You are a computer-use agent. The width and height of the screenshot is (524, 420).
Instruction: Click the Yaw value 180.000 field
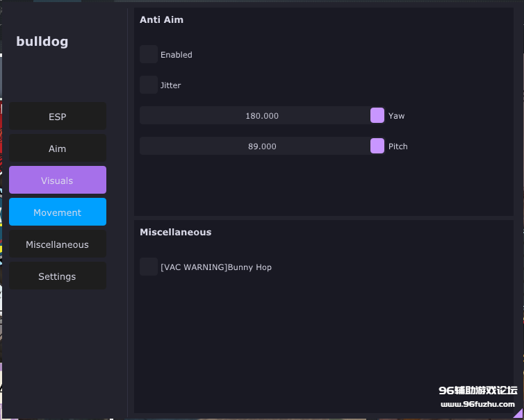[261, 116]
